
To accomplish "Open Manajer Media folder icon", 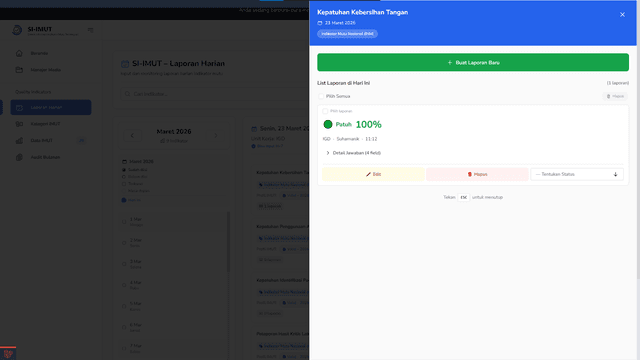I will click(19, 70).
